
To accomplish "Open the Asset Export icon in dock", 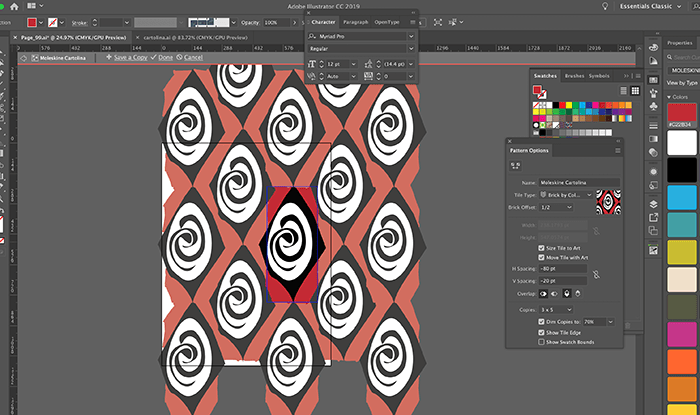I will pos(653,217).
